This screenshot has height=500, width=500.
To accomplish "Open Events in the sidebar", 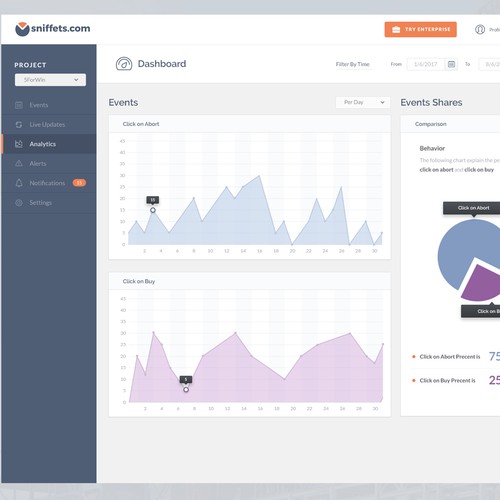I will pyautogui.click(x=49, y=105).
